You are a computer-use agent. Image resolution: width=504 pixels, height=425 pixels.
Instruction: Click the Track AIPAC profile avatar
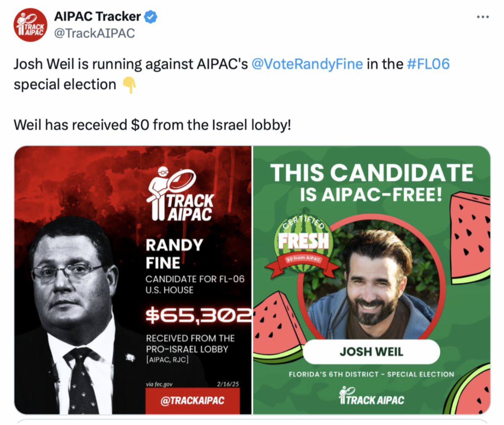tap(31, 25)
